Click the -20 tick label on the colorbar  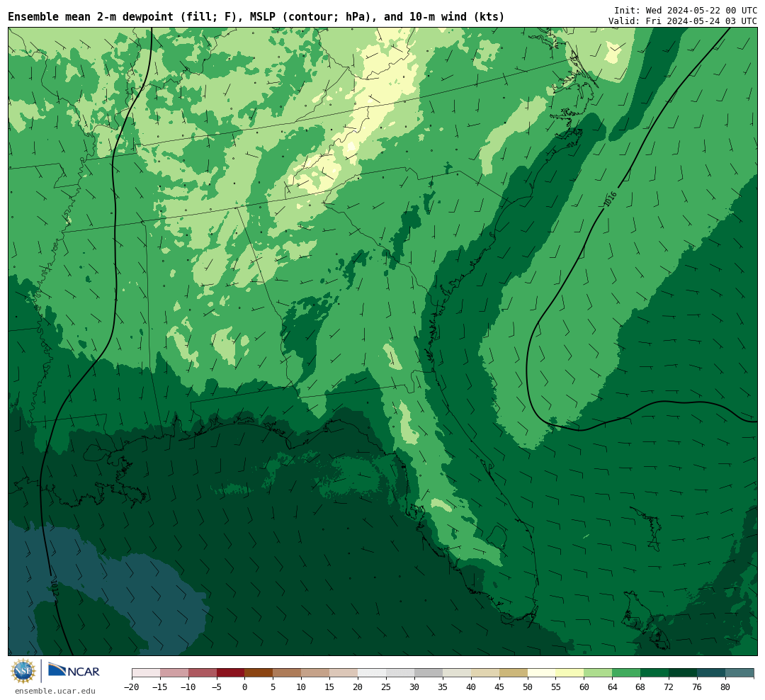coord(132,687)
